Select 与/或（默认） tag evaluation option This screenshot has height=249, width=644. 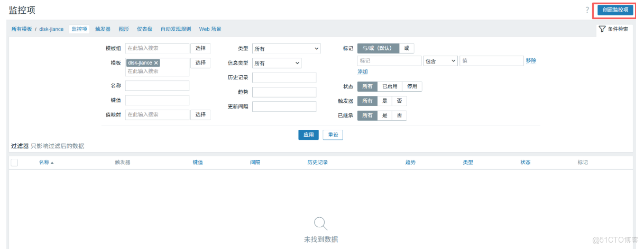click(x=378, y=48)
